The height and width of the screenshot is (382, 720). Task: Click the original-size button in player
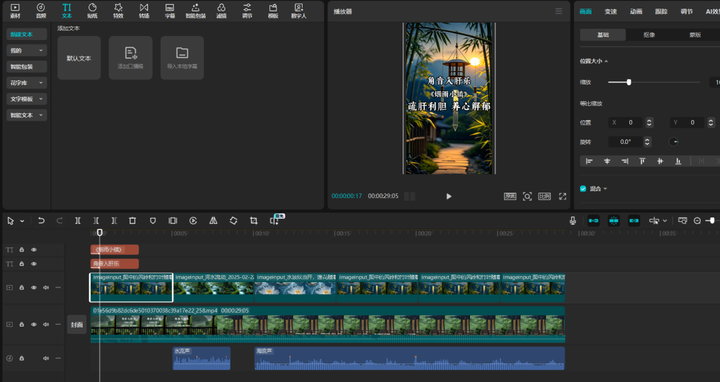pos(510,197)
